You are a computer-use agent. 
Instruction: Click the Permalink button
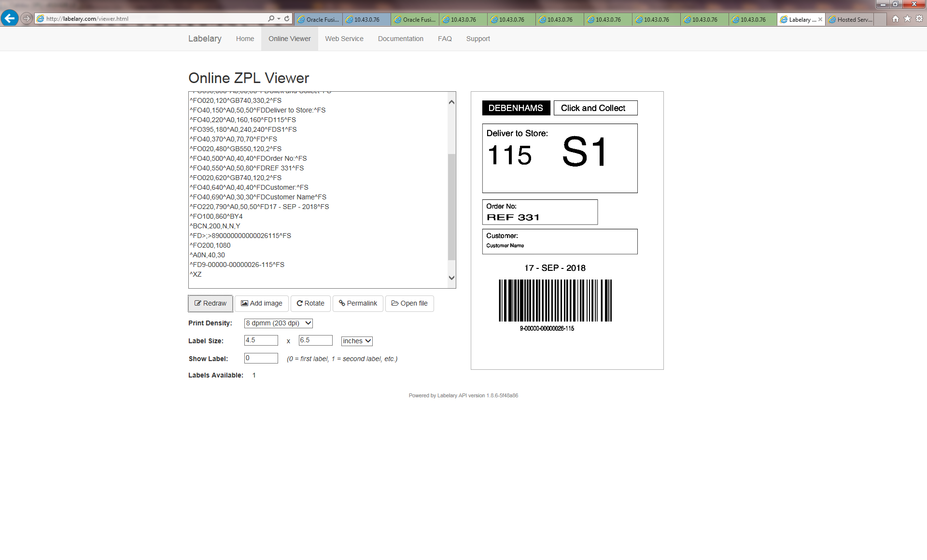358,303
